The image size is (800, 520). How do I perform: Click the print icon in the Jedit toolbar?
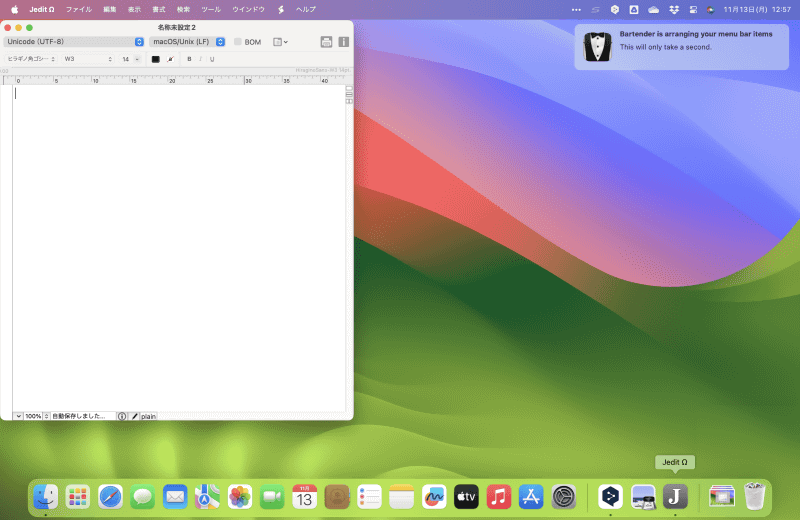[326, 42]
